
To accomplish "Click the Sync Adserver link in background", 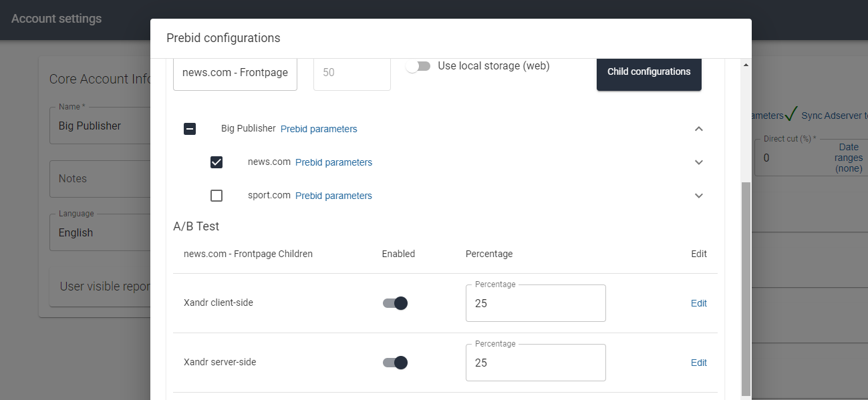I will (835, 116).
